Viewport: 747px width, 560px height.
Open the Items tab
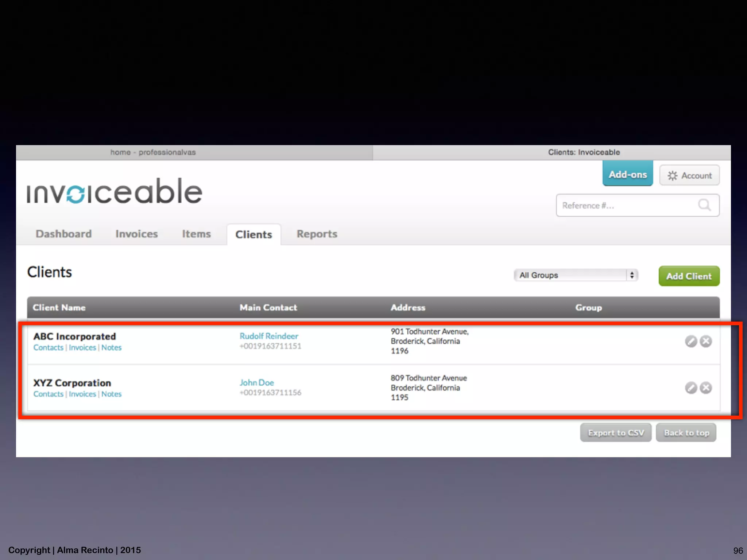[196, 234]
